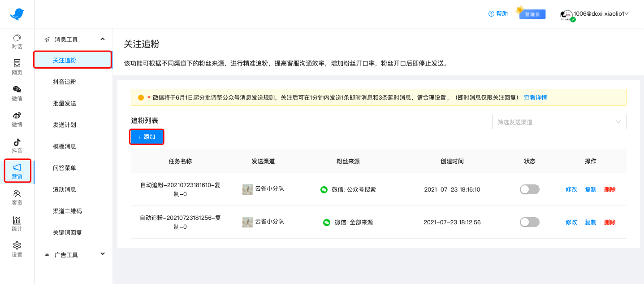The height and width of the screenshot is (284, 644).
Task: Turn on the toggle for 自动追粉-20210723181256 task
Action: (529, 222)
